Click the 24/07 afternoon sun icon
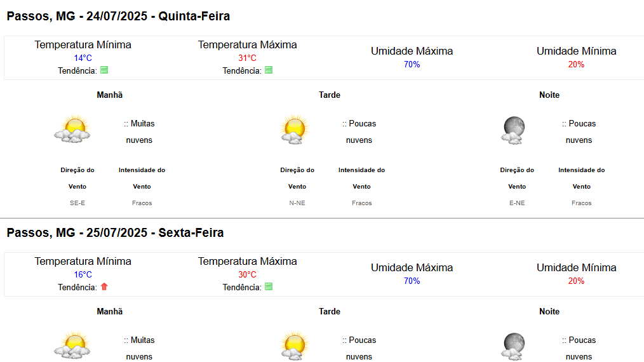The image size is (644, 362). (295, 130)
